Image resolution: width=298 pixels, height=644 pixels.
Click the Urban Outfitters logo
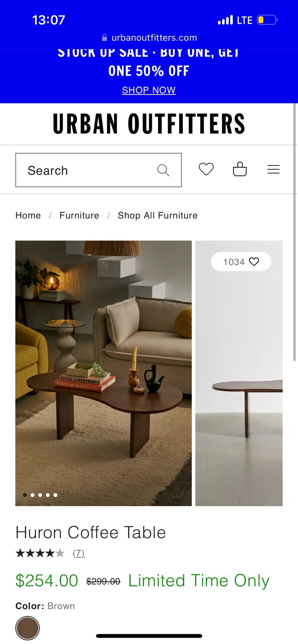click(x=149, y=124)
